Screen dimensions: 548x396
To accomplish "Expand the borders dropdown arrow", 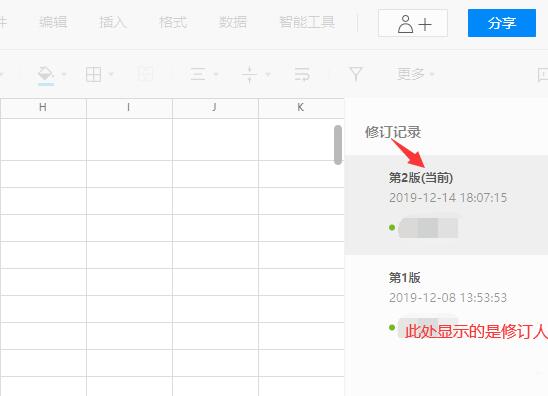I will pyautogui.click(x=111, y=74).
